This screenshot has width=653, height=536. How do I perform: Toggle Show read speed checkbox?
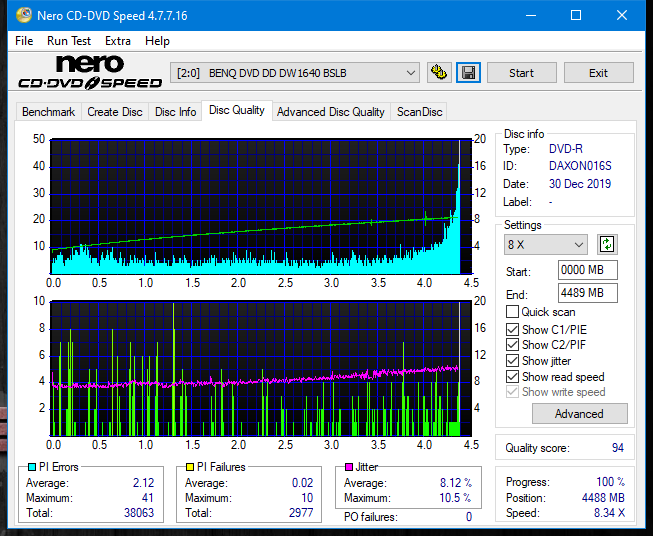[512, 377]
